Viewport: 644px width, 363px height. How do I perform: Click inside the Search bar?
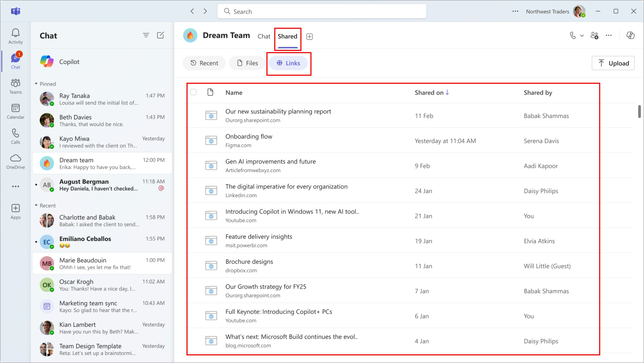click(x=321, y=11)
